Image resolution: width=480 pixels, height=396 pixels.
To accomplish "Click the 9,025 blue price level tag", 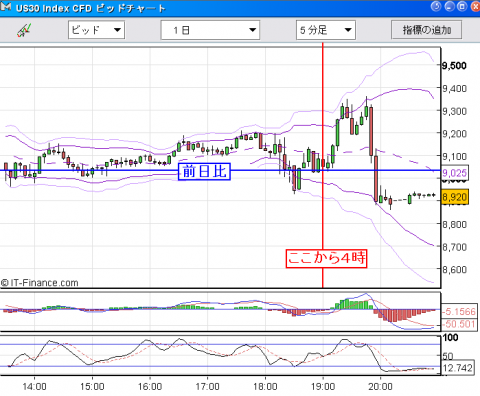I will click(455, 173).
